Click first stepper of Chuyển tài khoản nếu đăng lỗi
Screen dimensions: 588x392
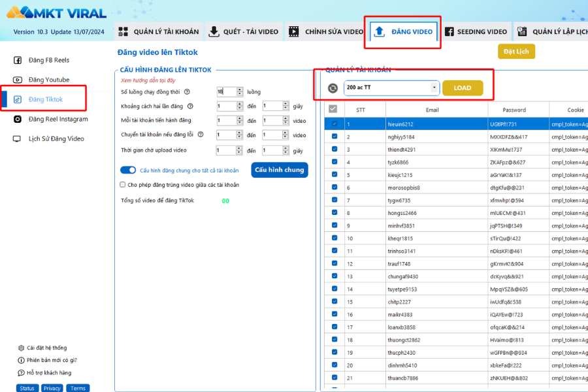click(x=240, y=135)
